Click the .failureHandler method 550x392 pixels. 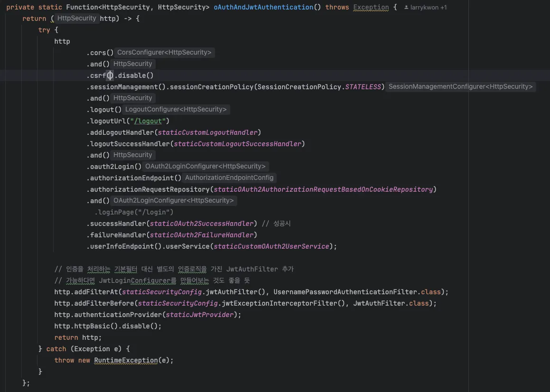click(116, 235)
